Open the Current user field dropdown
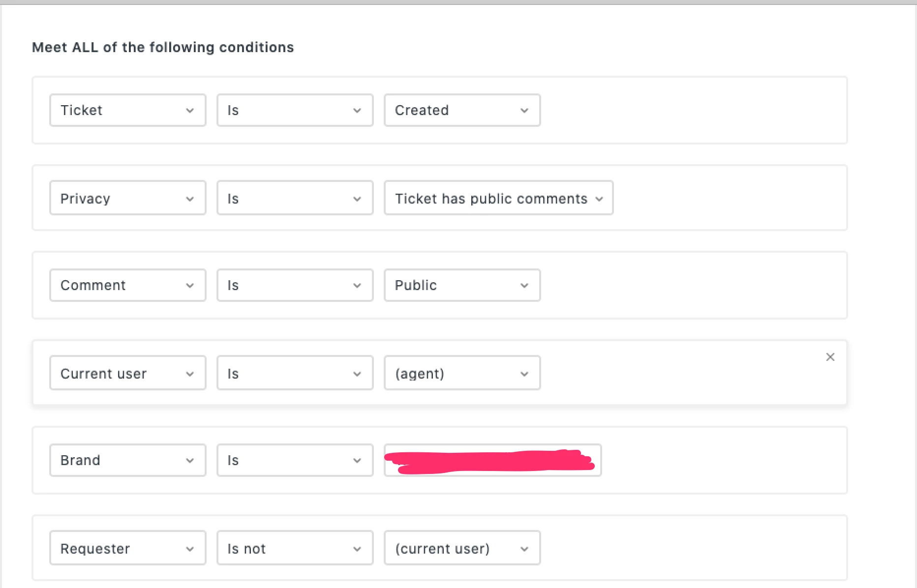The height and width of the screenshot is (588, 917). [127, 373]
